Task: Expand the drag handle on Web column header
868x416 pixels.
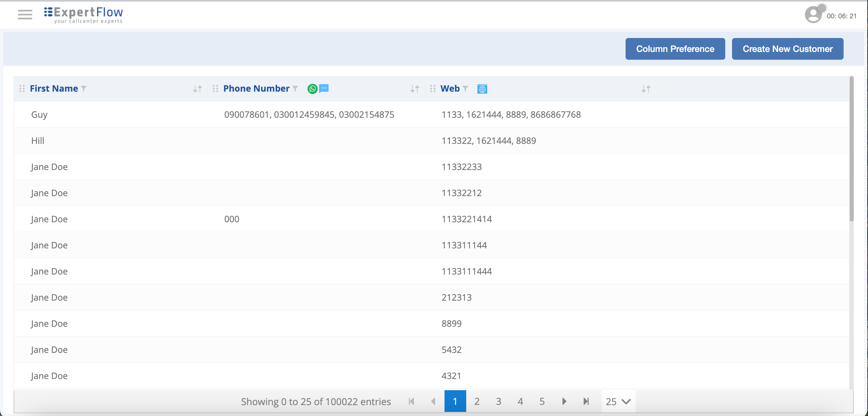Action: [432, 89]
